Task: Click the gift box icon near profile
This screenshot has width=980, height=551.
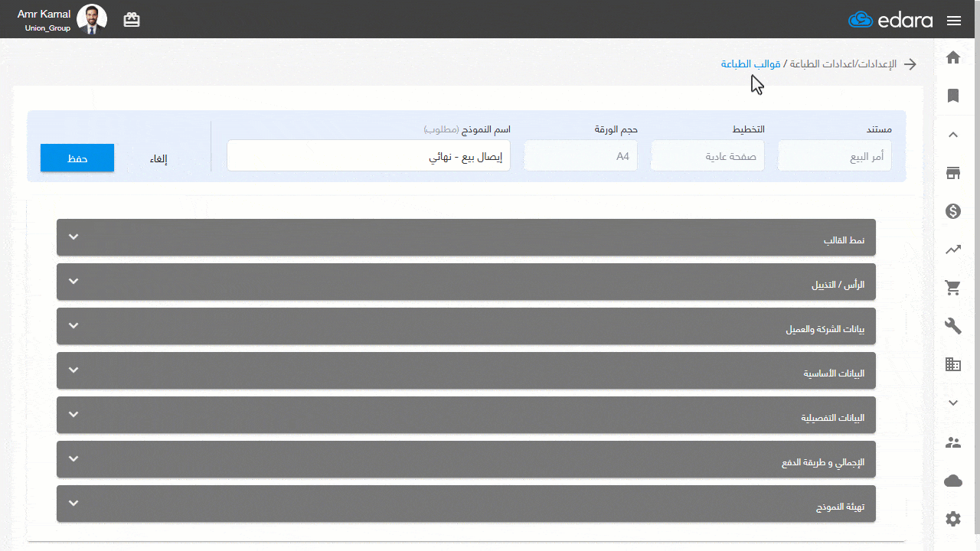Action: pyautogui.click(x=132, y=20)
